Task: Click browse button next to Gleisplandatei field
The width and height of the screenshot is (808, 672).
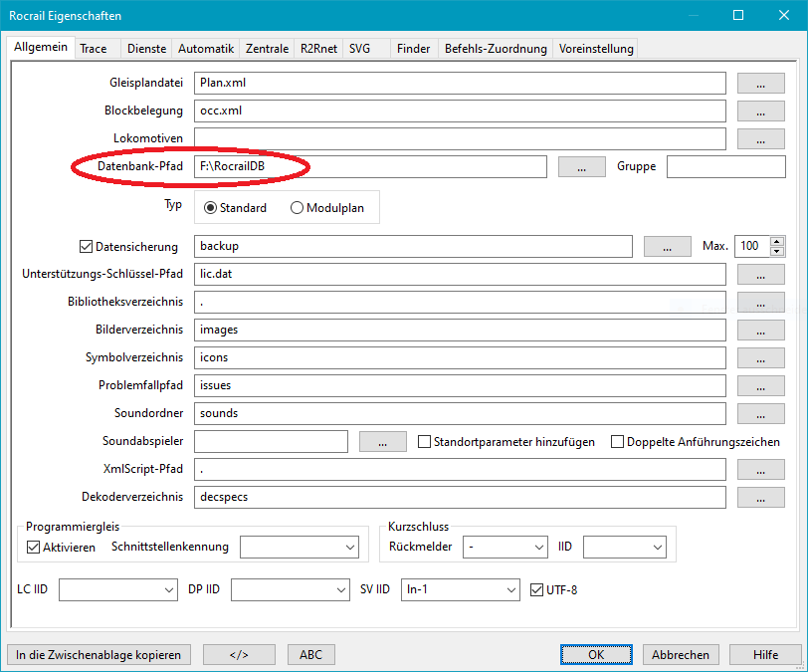Action: (760, 84)
